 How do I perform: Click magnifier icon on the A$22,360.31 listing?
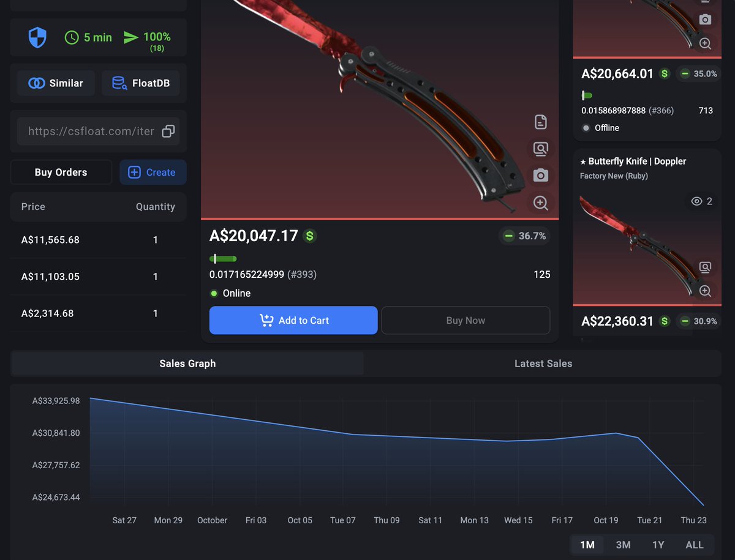click(705, 290)
